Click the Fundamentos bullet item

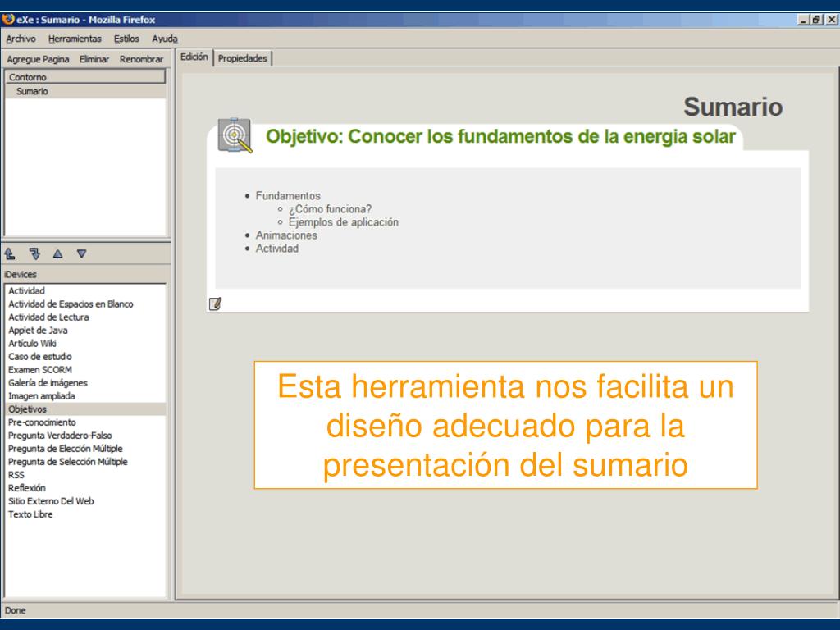coord(288,196)
